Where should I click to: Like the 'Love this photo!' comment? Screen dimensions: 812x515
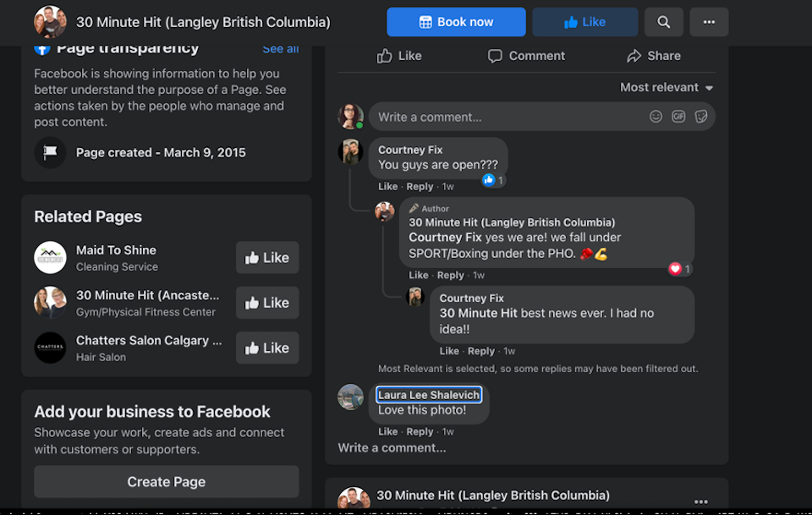pyautogui.click(x=388, y=431)
